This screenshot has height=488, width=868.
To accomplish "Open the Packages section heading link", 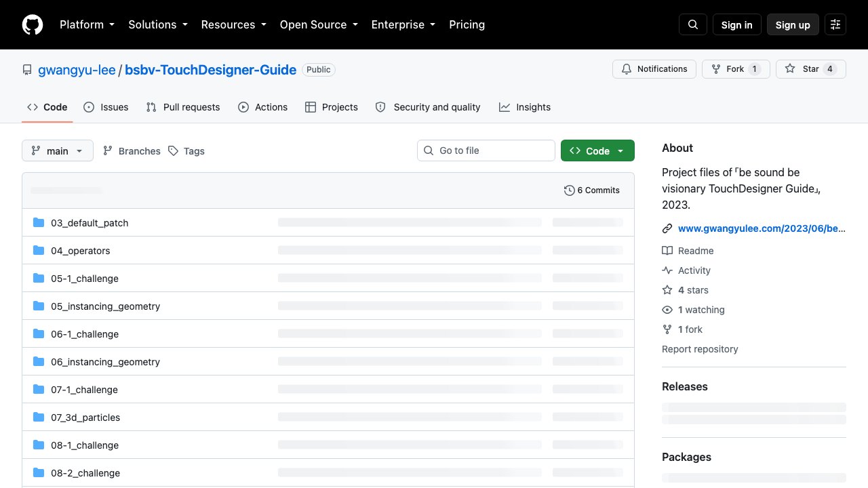I will (x=686, y=457).
